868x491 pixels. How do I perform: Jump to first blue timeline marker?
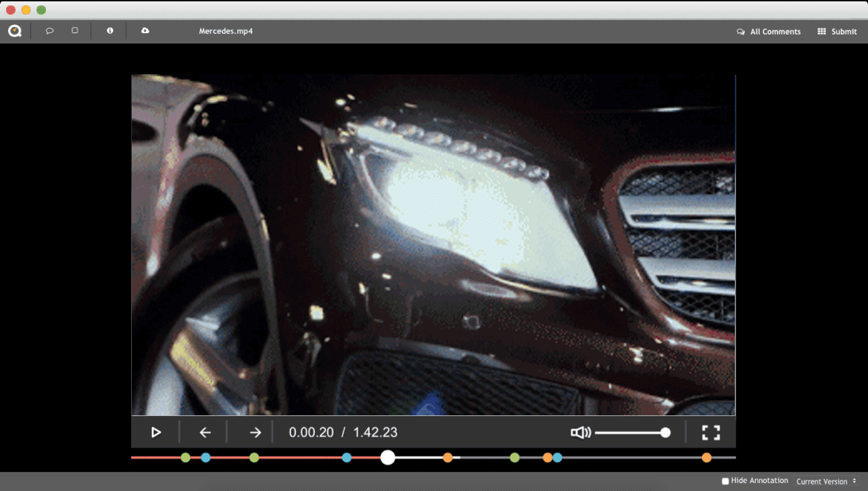(206, 457)
